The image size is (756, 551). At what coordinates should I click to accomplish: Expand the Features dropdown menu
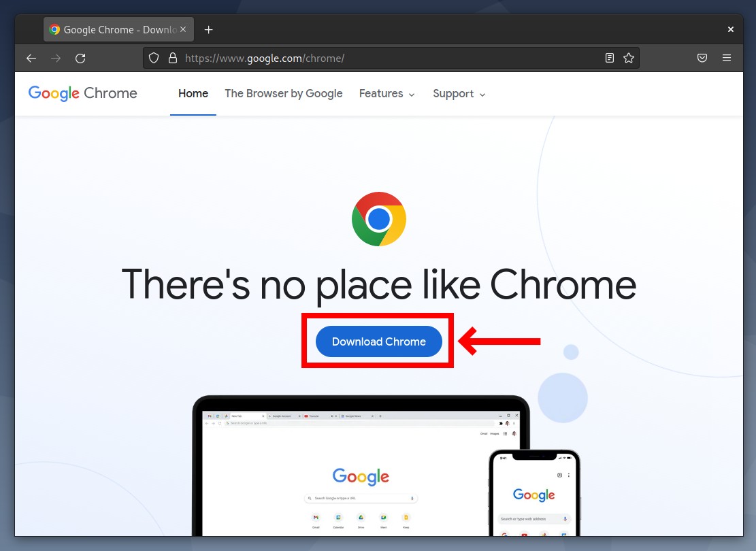click(x=387, y=93)
